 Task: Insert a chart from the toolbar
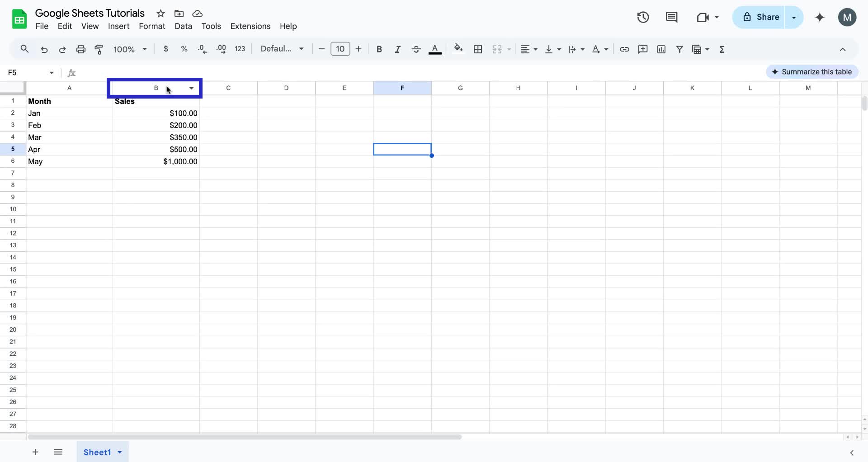(x=661, y=49)
